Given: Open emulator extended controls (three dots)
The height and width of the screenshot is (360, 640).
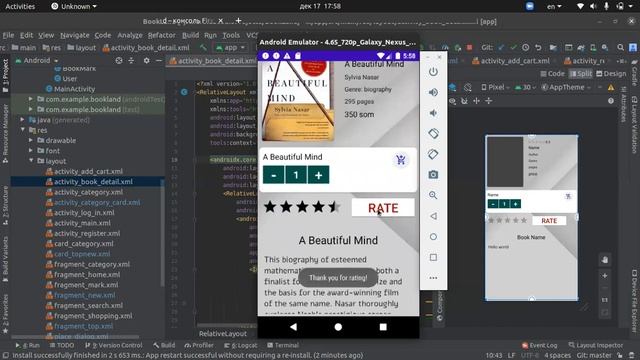Looking at the screenshot, I should tap(433, 278).
